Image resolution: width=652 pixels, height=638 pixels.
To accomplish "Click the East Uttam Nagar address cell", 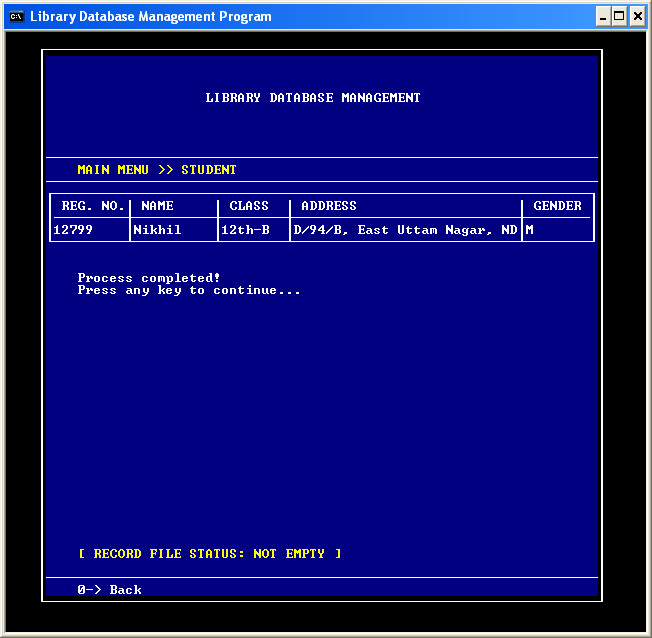I will click(405, 230).
